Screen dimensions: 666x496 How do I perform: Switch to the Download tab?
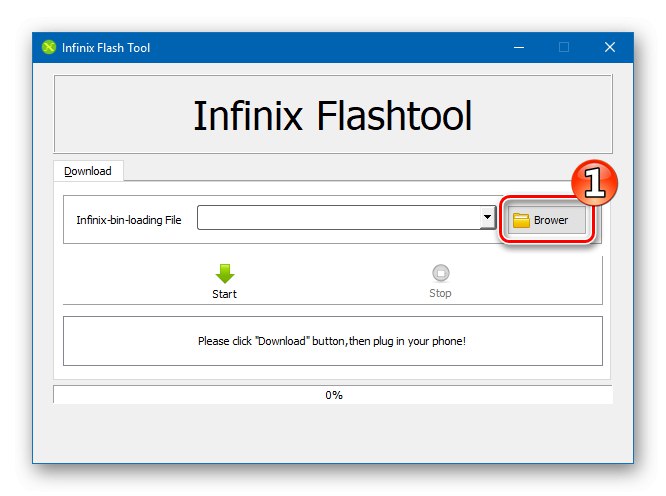[88, 171]
